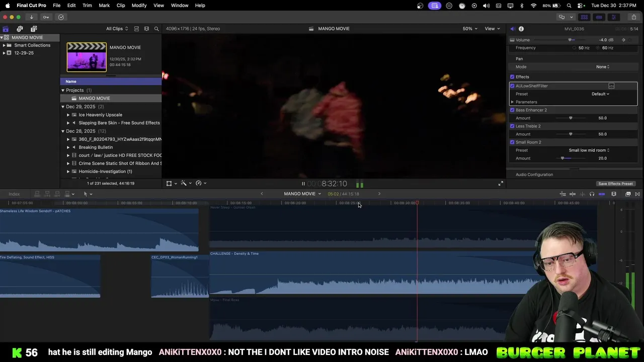Switch to the Info inspector icon

pyautogui.click(x=521, y=29)
